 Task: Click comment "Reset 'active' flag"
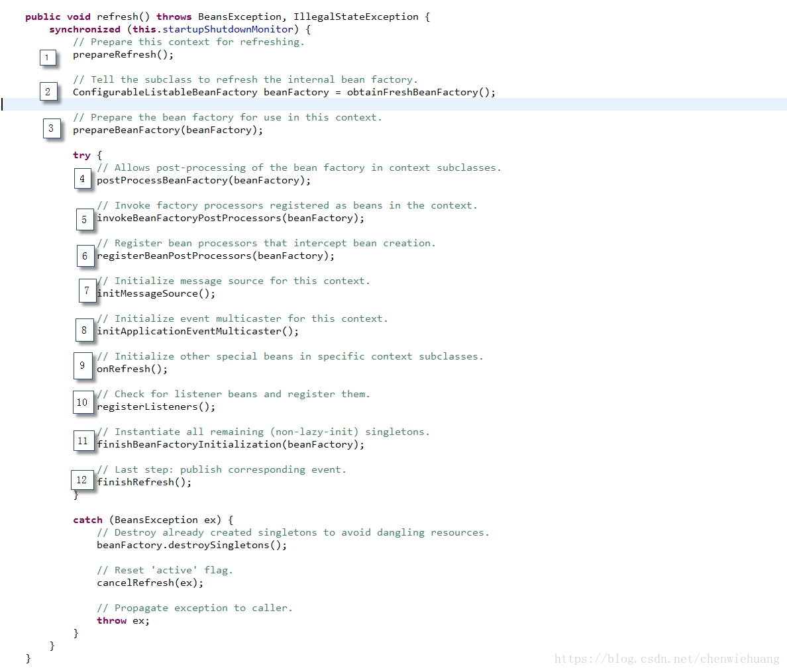pos(165,570)
